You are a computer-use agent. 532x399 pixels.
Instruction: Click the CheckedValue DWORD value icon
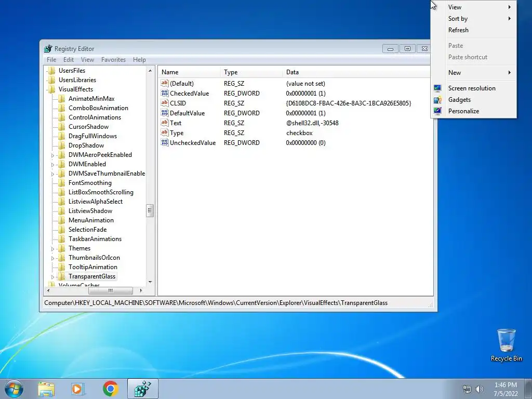165,94
